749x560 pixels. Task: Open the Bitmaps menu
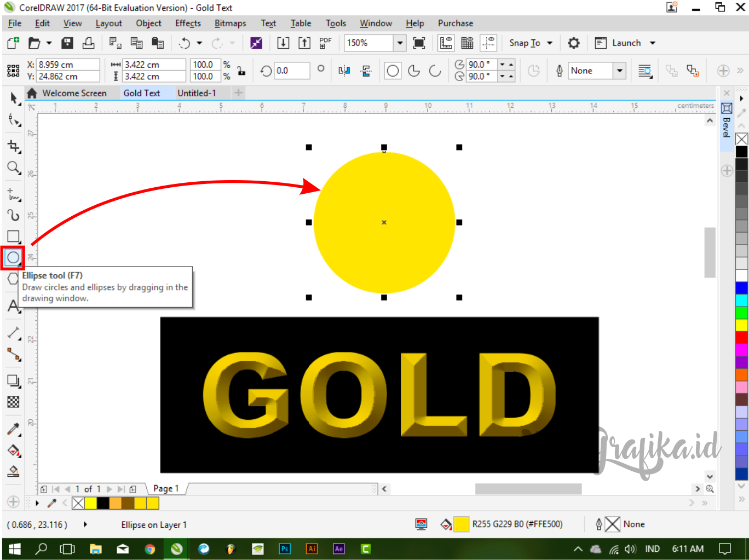[230, 23]
